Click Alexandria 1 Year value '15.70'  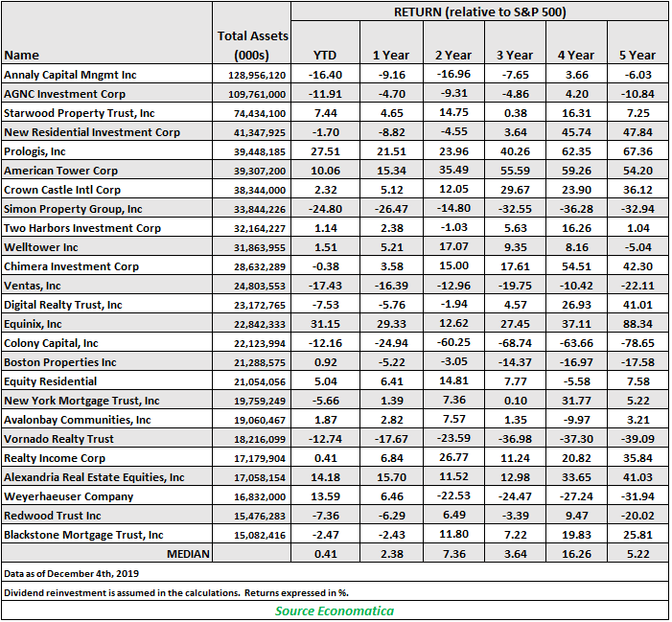tap(391, 477)
